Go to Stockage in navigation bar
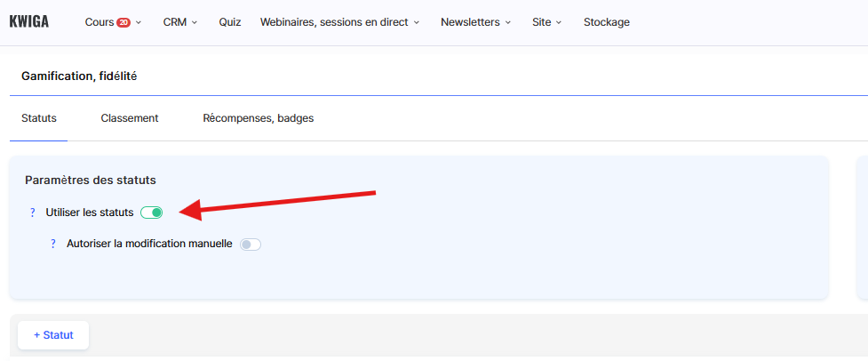 607,22
